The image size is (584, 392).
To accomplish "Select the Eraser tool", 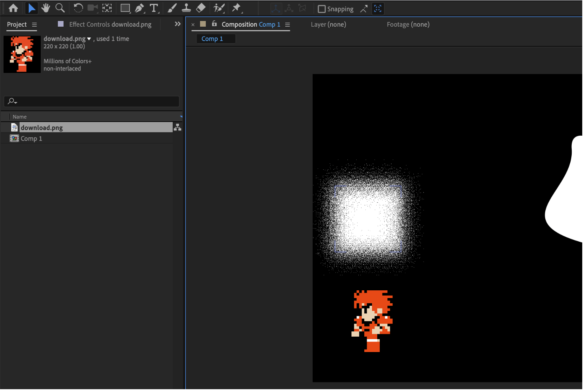I will [x=201, y=8].
